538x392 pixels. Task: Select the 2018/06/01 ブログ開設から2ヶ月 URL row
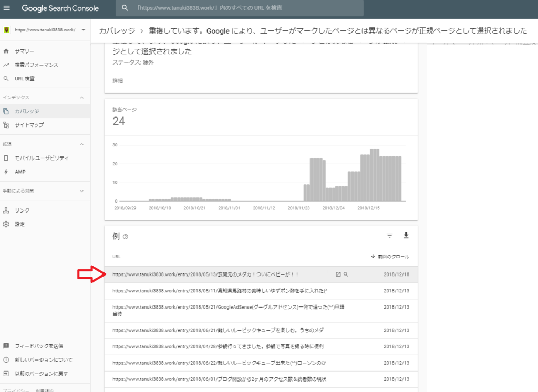coord(261,379)
